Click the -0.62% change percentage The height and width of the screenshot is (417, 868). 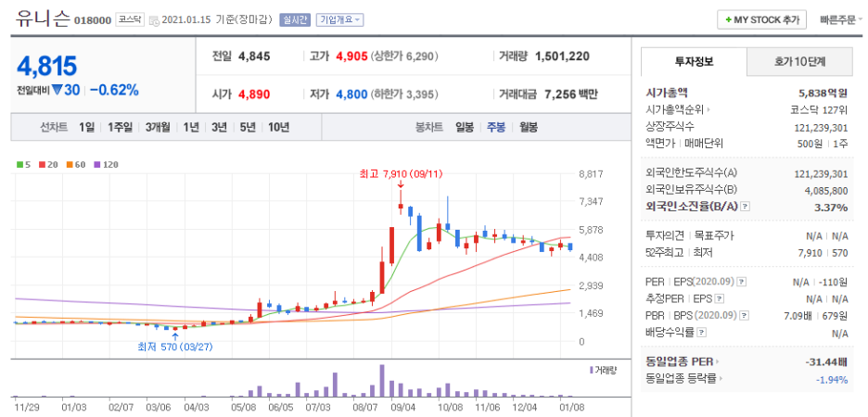pyautogui.click(x=115, y=90)
